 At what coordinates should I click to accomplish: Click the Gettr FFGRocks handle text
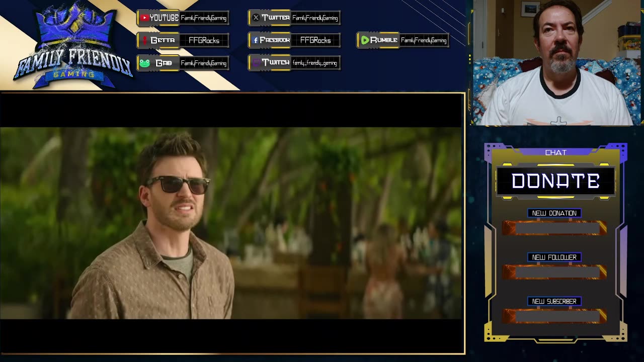point(204,40)
